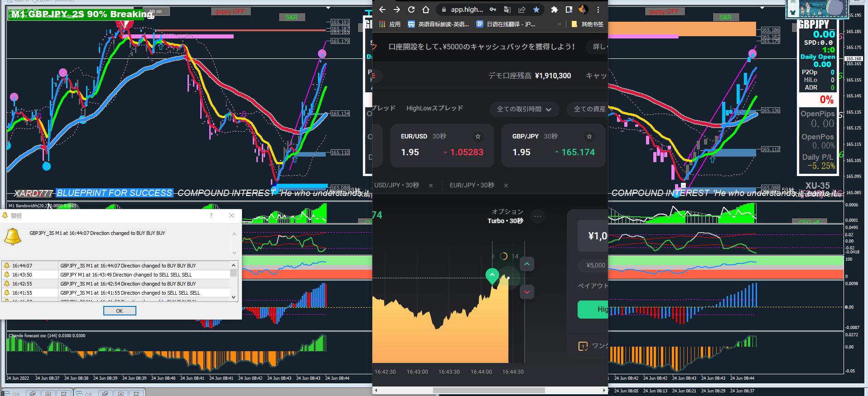The image size is (868, 396).
Task: Select the GBP/JPY 30秒 asset card
Action: tap(554, 145)
